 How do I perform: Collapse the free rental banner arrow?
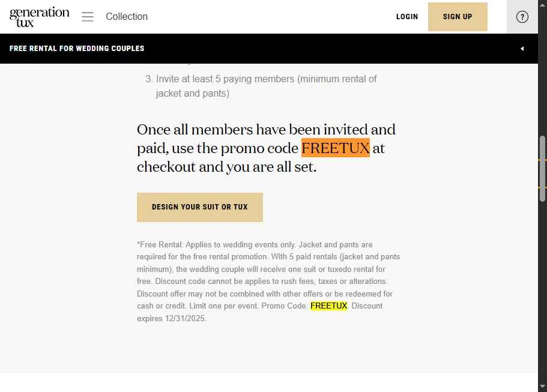[522, 49]
